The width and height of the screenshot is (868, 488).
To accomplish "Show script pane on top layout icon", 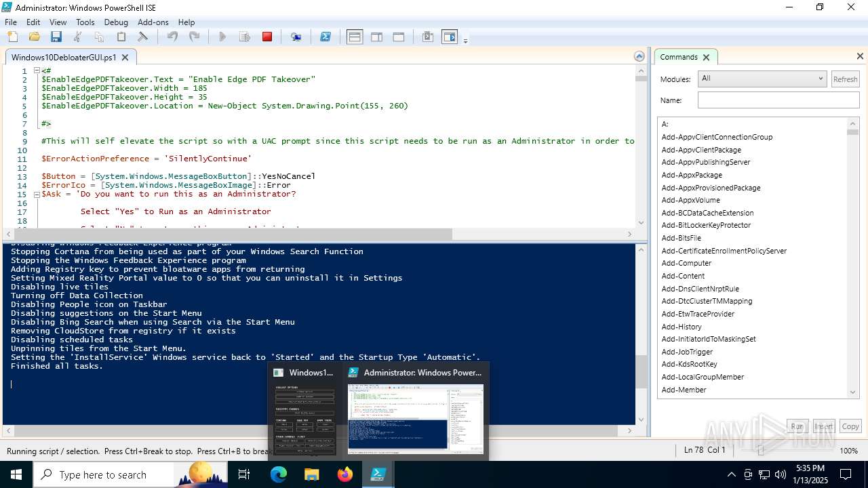I will [355, 37].
